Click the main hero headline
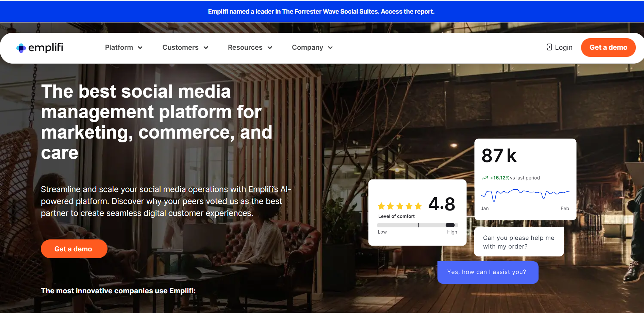Image resolution: width=644 pixels, height=313 pixels. pyautogui.click(x=156, y=122)
